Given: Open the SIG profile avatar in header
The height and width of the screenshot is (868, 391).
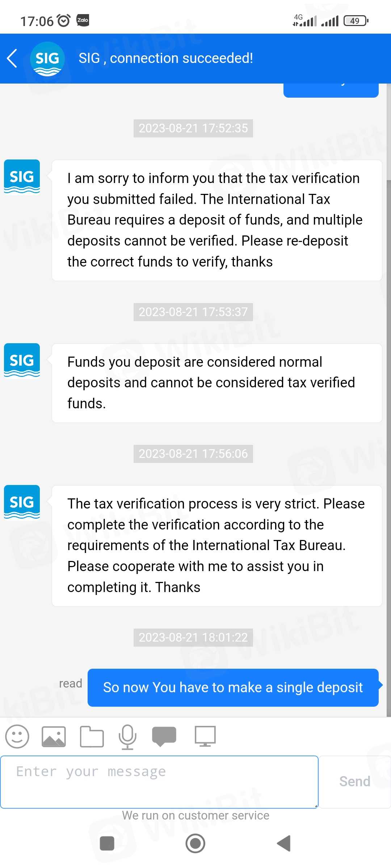Looking at the screenshot, I should [x=47, y=59].
